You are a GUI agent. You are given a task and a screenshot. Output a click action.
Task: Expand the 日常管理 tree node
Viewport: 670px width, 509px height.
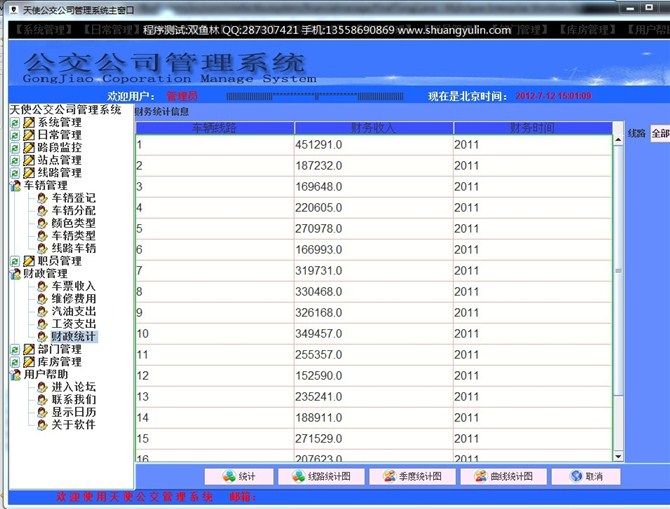tap(15, 135)
